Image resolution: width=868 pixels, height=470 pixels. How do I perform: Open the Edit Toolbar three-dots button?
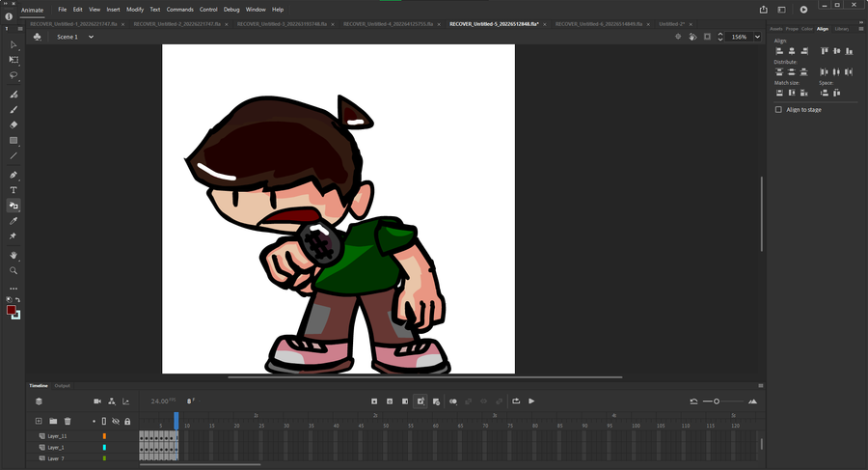click(x=14, y=289)
